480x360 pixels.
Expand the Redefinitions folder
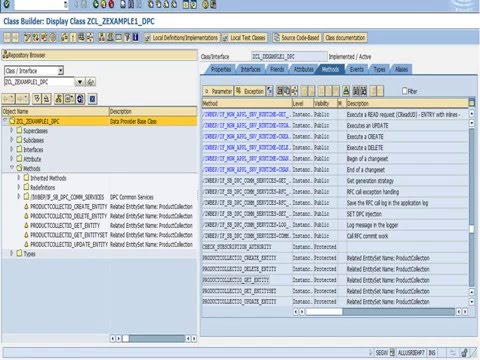[x=19, y=187]
